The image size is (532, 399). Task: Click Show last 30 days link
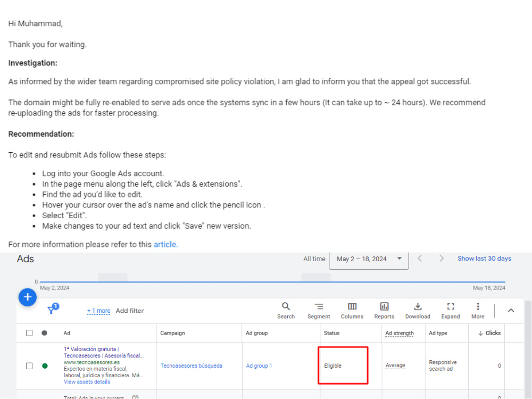(484, 259)
